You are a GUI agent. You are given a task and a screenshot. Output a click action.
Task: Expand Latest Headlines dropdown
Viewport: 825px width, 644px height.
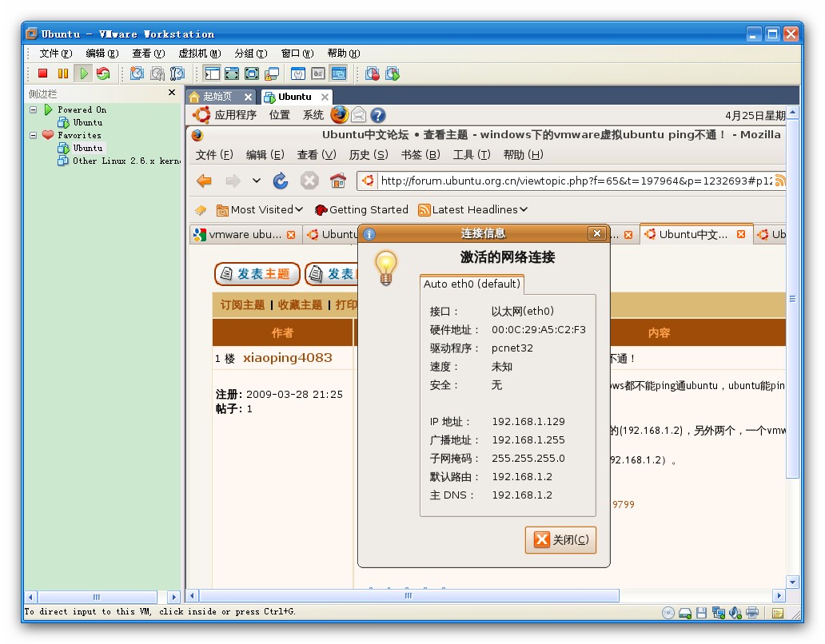472,210
